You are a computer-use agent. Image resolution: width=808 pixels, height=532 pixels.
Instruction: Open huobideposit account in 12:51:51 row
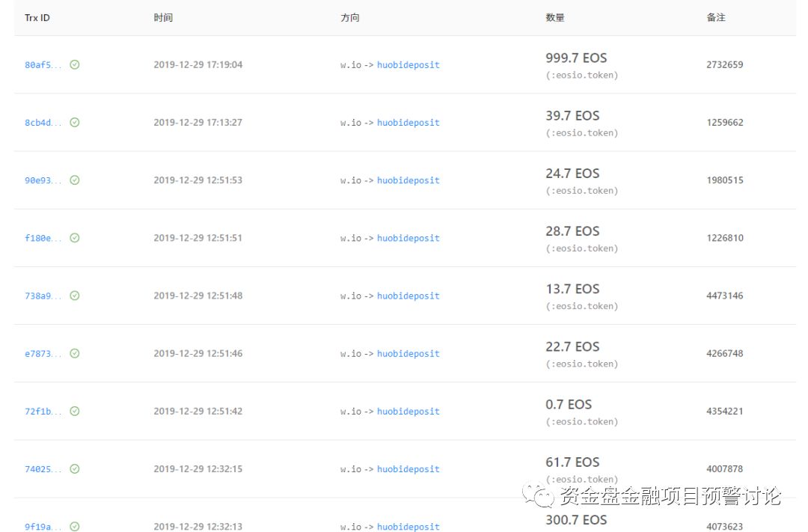[408, 238]
